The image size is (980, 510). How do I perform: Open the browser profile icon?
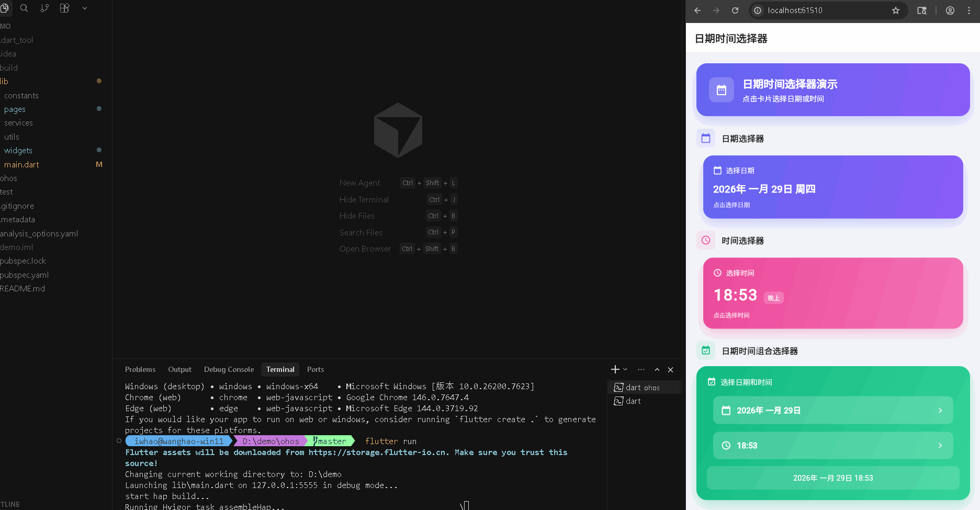[950, 10]
